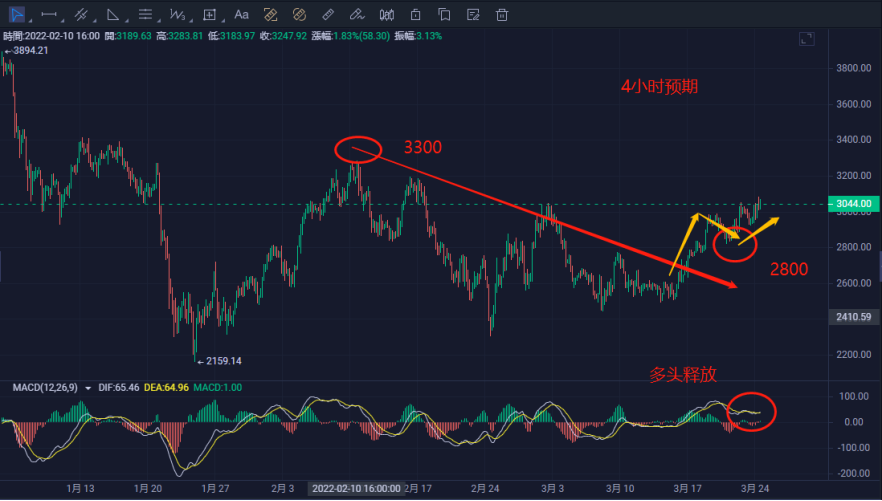The height and width of the screenshot is (501, 882).
Task: Click the fullscreen expand button on chart
Action: pos(806,39)
